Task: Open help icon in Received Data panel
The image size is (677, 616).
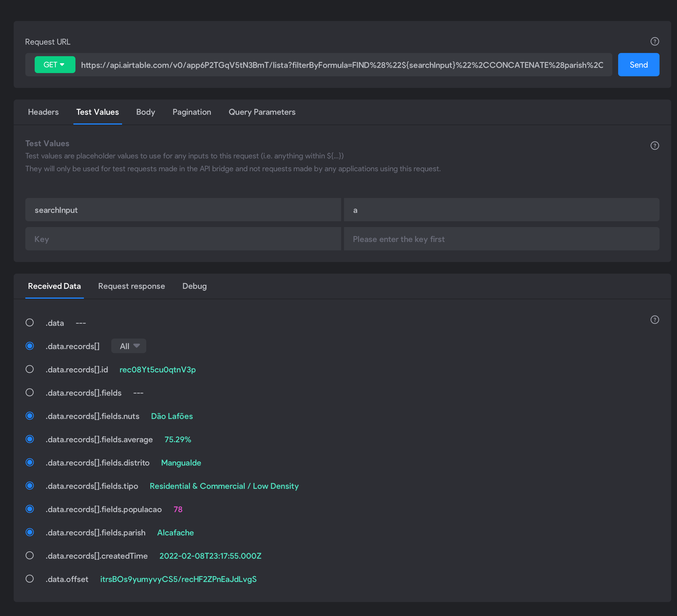Action: pyautogui.click(x=655, y=320)
